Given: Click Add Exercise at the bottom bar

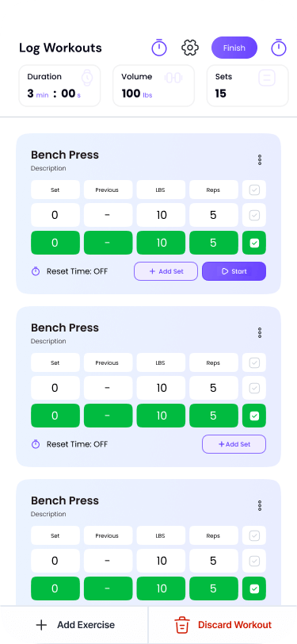Looking at the screenshot, I should click(x=75, y=625).
